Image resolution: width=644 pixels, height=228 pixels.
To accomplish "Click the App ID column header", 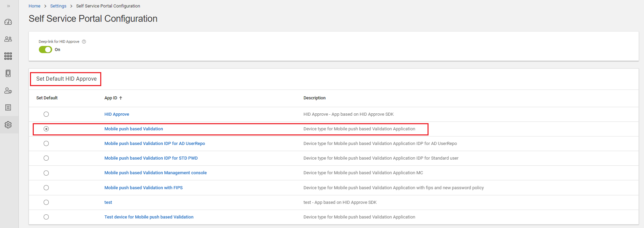I will (111, 98).
